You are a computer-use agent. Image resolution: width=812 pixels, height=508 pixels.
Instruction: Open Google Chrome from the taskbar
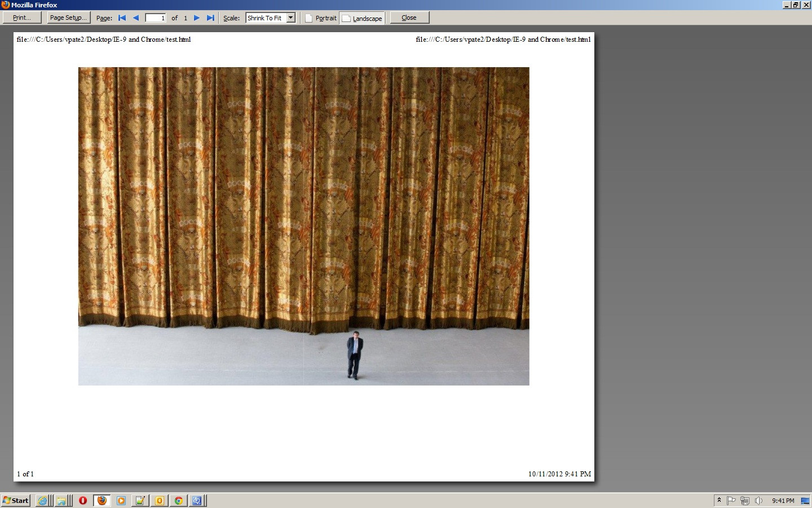click(178, 500)
